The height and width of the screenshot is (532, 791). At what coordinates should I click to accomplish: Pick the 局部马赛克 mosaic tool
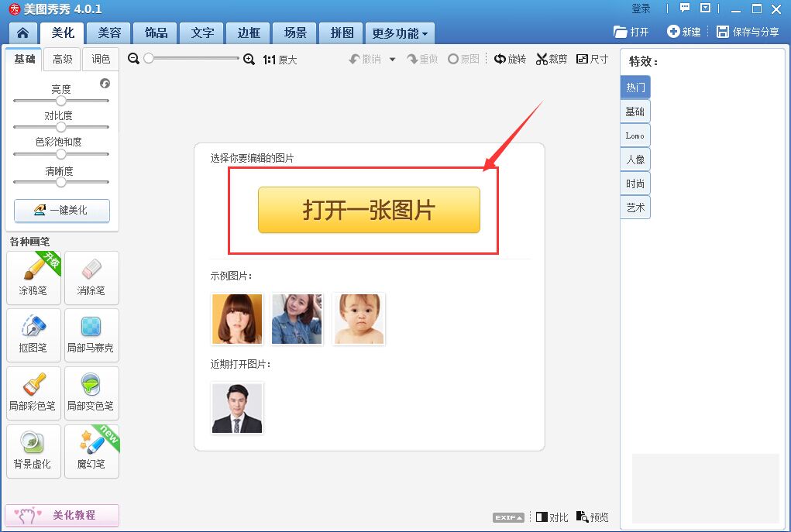[x=91, y=335]
